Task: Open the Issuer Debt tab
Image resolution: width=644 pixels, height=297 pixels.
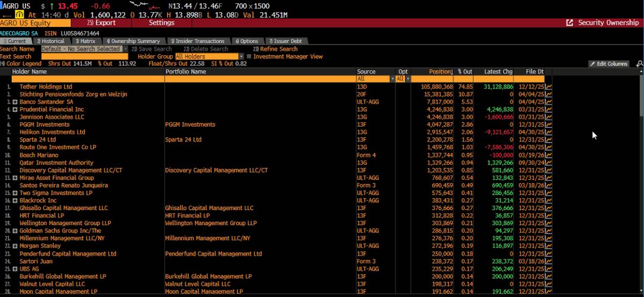Action: coord(286,41)
